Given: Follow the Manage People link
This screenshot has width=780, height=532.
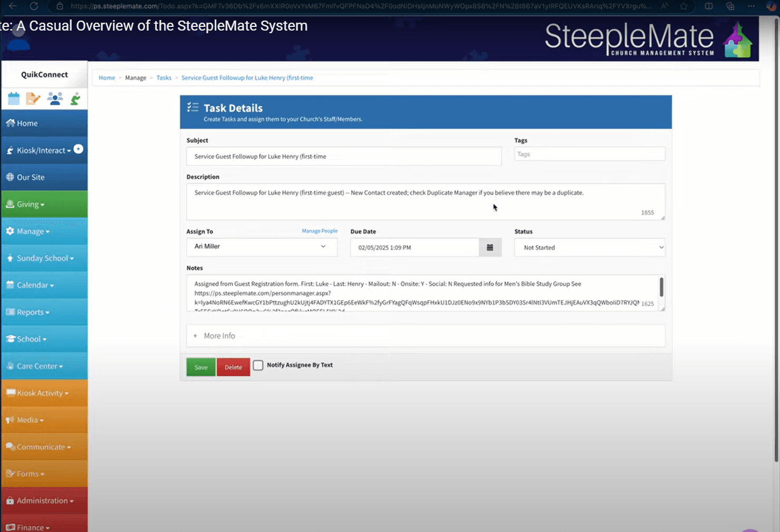Looking at the screenshot, I should coord(320,231).
